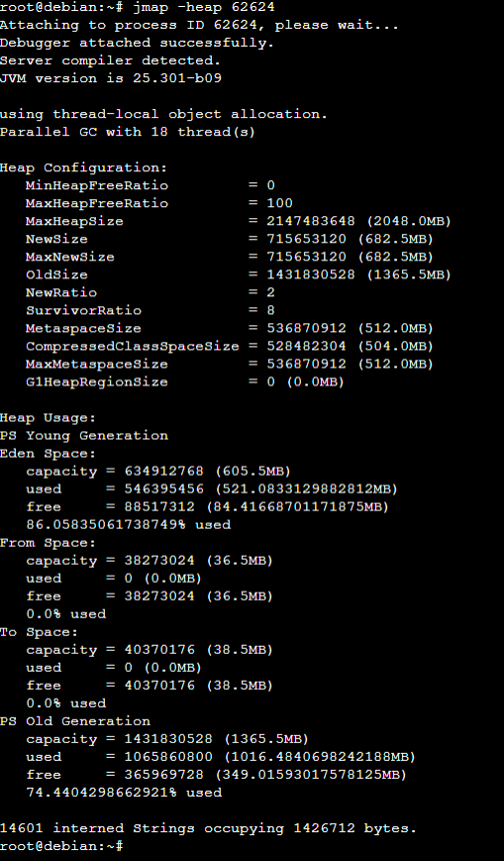Click the Eden Space used value 546395456
504x861 pixels.
163,488
